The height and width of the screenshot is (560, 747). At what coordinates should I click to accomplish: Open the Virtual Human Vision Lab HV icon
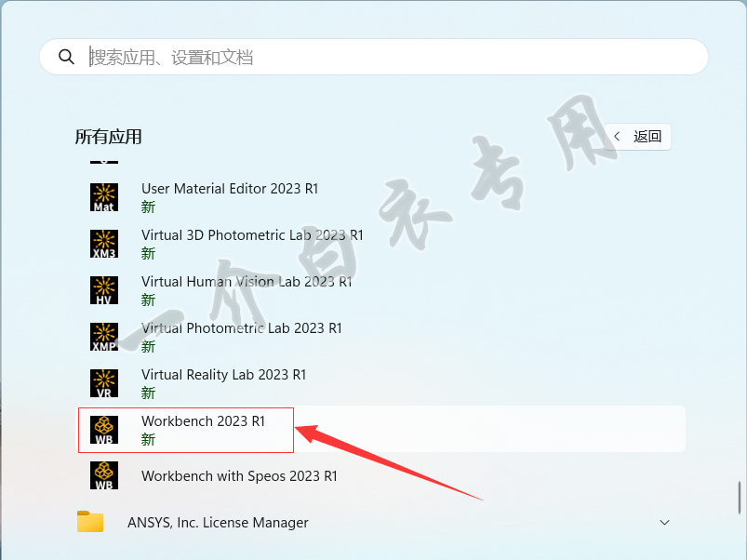[104, 290]
